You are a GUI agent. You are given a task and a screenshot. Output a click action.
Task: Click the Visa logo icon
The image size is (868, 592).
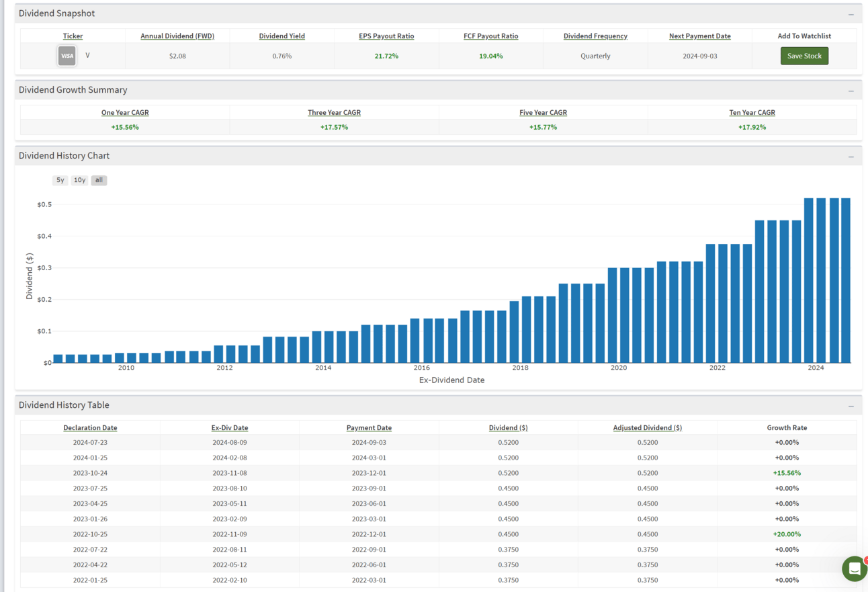pos(67,56)
